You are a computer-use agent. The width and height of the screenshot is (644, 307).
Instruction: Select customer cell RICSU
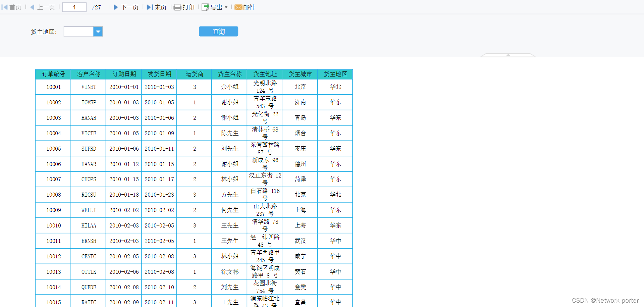pyautogui.click(x=89, y=195)
